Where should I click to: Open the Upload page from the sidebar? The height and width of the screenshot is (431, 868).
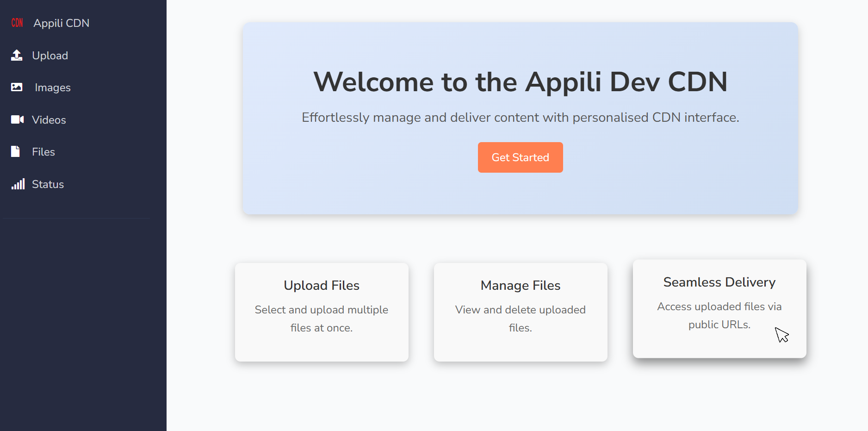click(x=50, y=56)
